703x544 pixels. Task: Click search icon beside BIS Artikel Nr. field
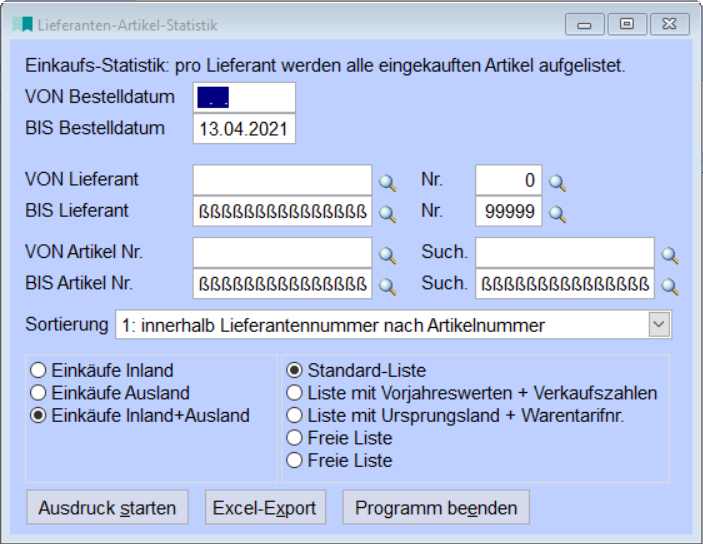click(386, 286)
